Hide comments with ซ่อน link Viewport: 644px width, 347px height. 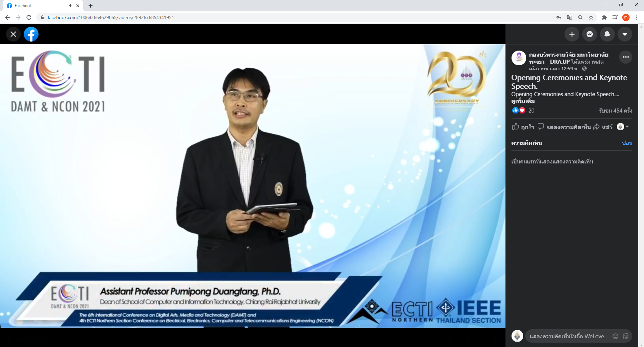pyautogui.click(x=627, y=143)
